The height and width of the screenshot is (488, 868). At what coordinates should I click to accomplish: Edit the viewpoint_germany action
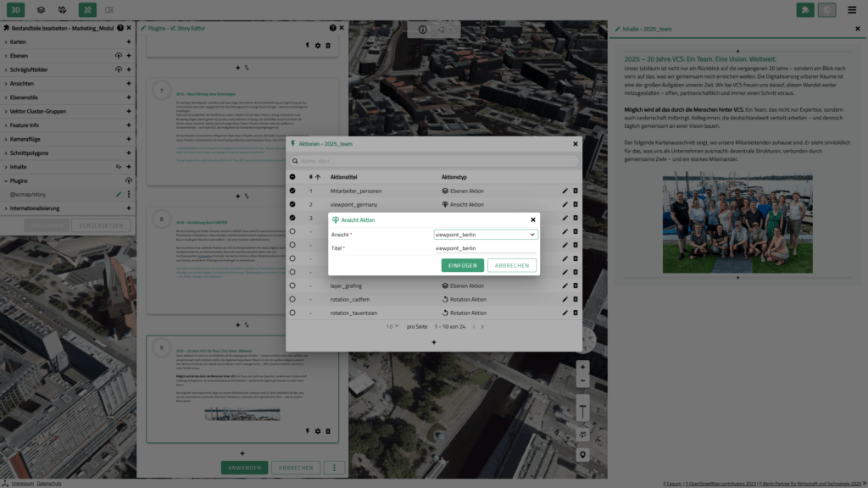(565, 205)
